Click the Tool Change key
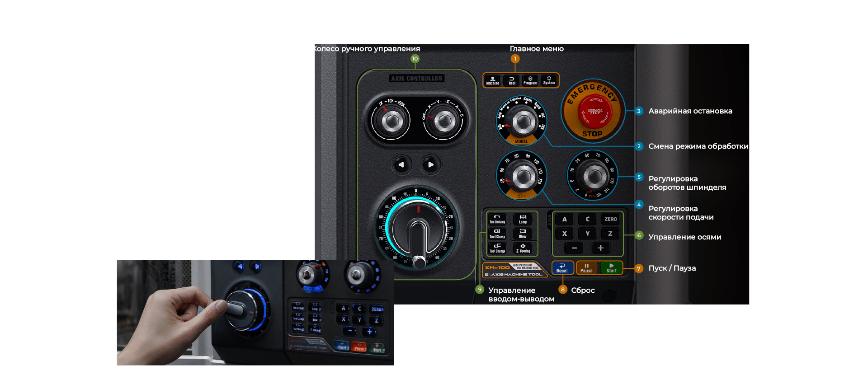Image resolution: width=868 pixels, height=384 pixels. (497, 248)
